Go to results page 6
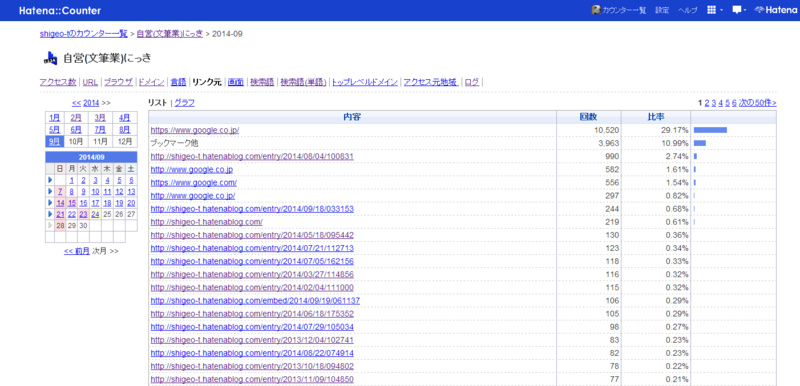This screenshot has height=386, width=800. [734, 103]
